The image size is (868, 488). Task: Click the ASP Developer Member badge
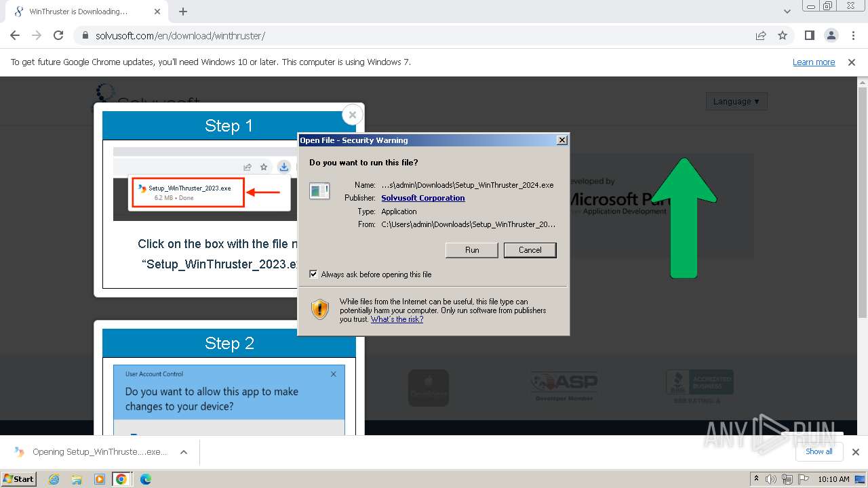click(564, 387)
